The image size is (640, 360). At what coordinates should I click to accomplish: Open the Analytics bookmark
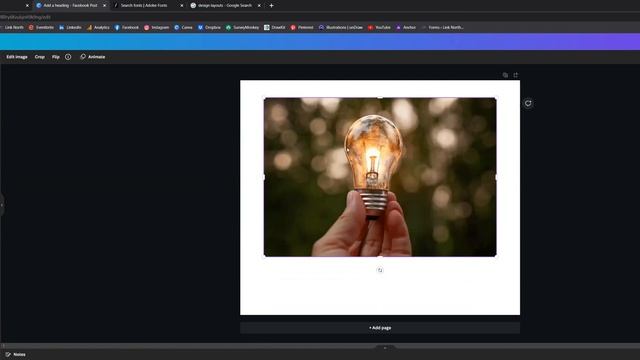(98, 27)
